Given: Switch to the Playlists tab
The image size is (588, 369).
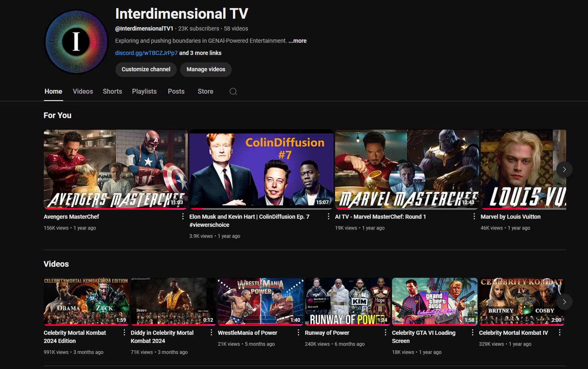Looking at the screenshot, I should 144,91.
